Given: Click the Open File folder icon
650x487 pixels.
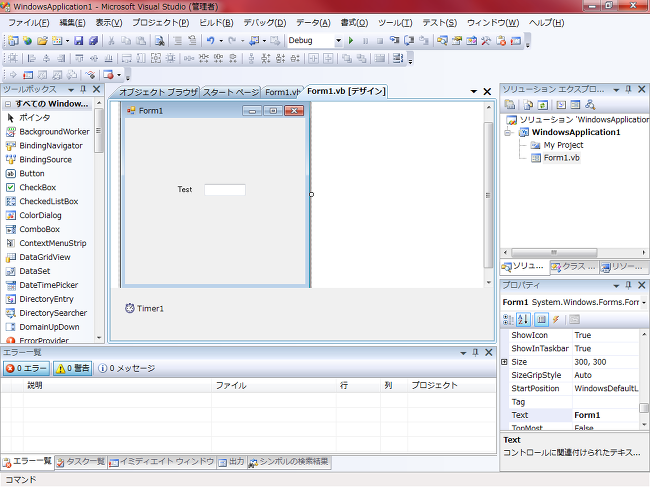Looking at the screenshot, I should coord(42,41).
